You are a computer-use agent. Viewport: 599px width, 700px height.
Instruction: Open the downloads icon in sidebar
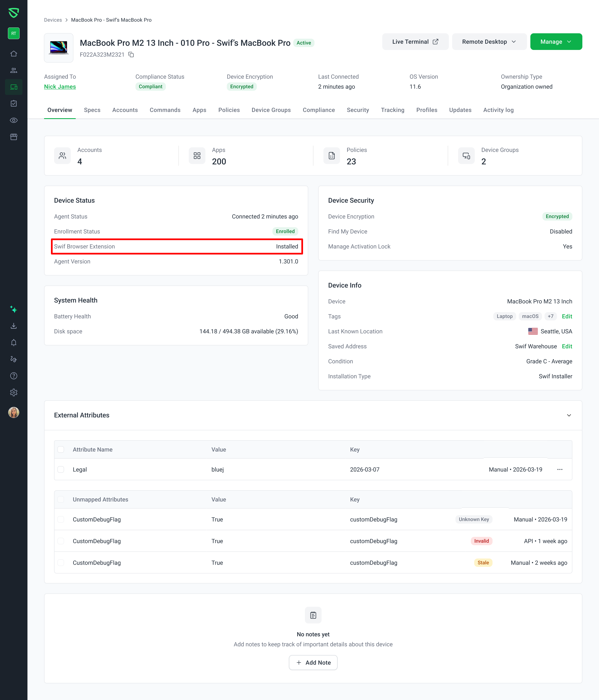point(14,326)
